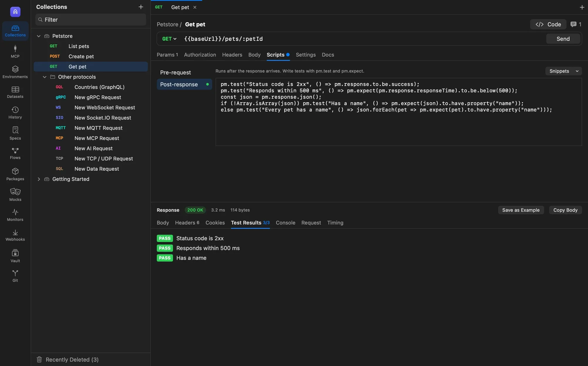Open the Snippets dropdown
This screenshot has height=366, width=588.
pos(564,71)
